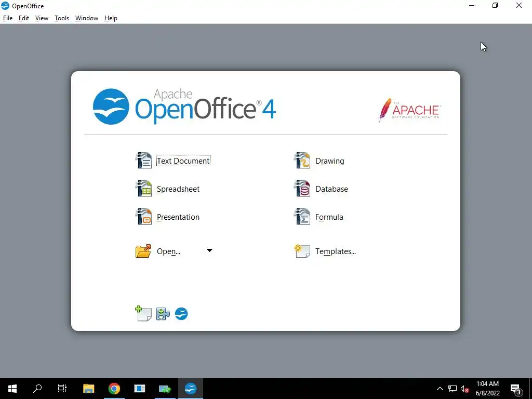
Task: Create a new Formula
Action: (329, 217)
